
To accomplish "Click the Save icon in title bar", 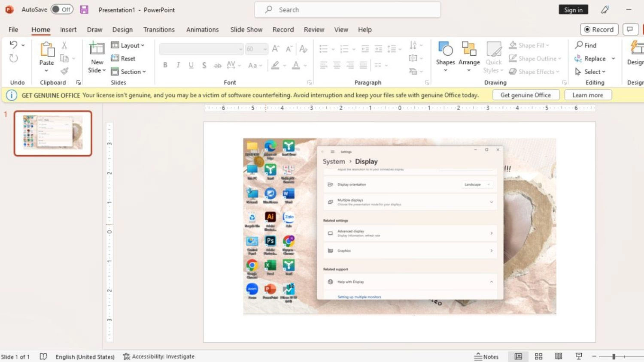I will point(84,9).
